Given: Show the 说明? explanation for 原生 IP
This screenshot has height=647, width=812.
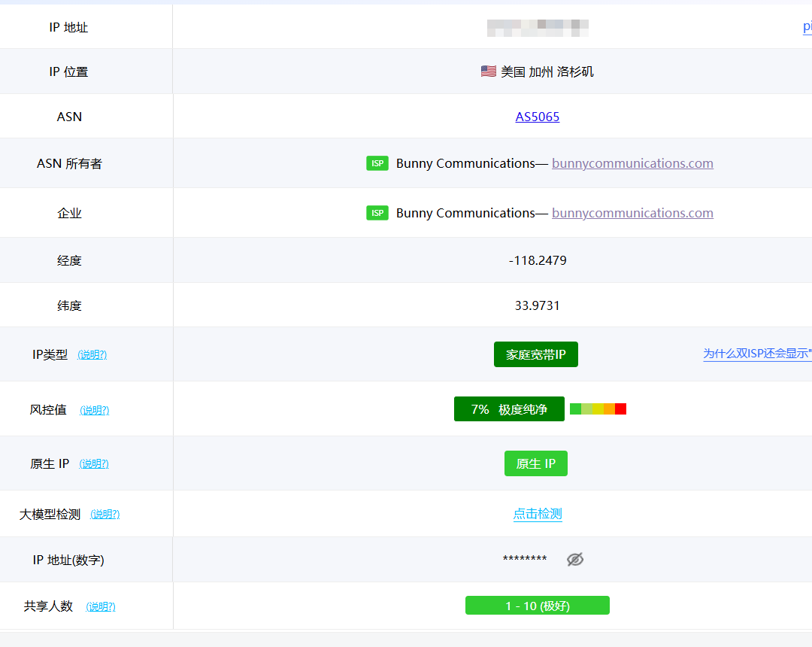Looking at the screenshot, I should (x=94, y=463).
